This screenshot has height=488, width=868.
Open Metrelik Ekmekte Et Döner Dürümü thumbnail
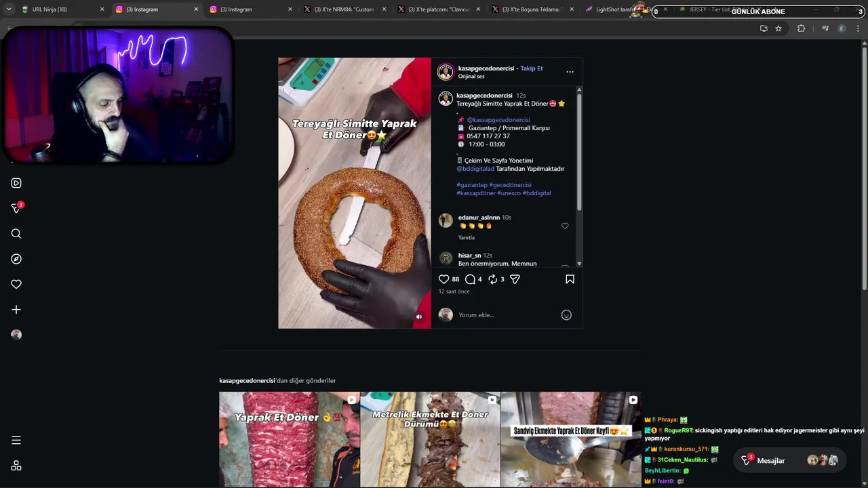(430, 439)
